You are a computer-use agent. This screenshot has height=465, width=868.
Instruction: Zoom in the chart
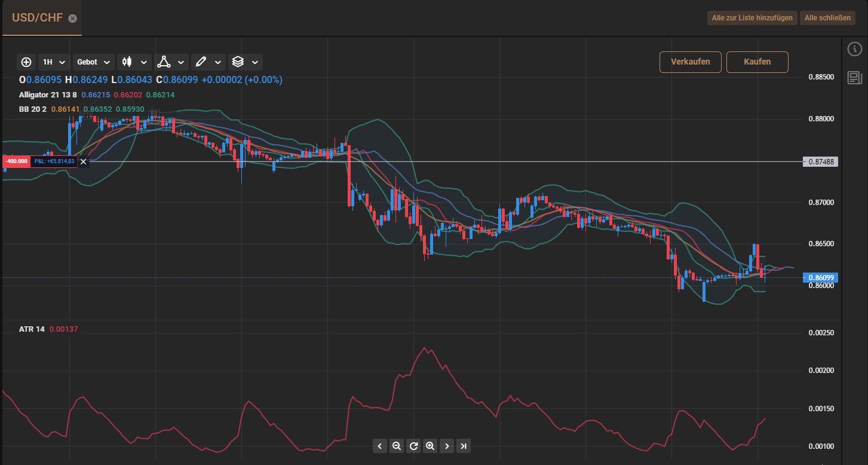(430, 446)
